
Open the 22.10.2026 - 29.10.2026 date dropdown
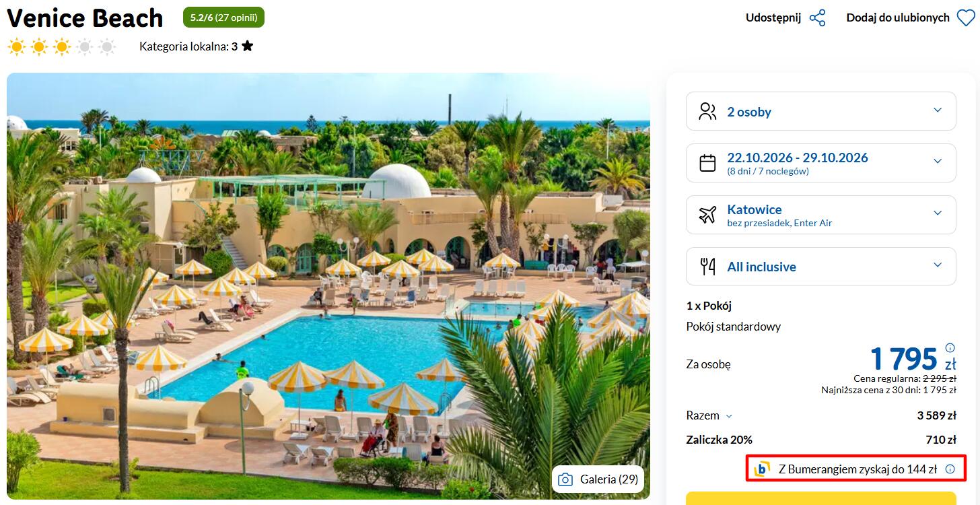tap(821, 163)
